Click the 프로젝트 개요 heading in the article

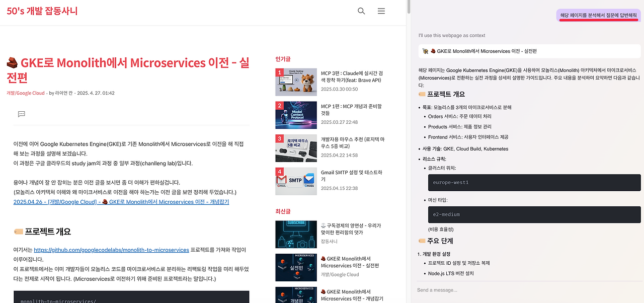pyautogui.click(x=42, y=232)
